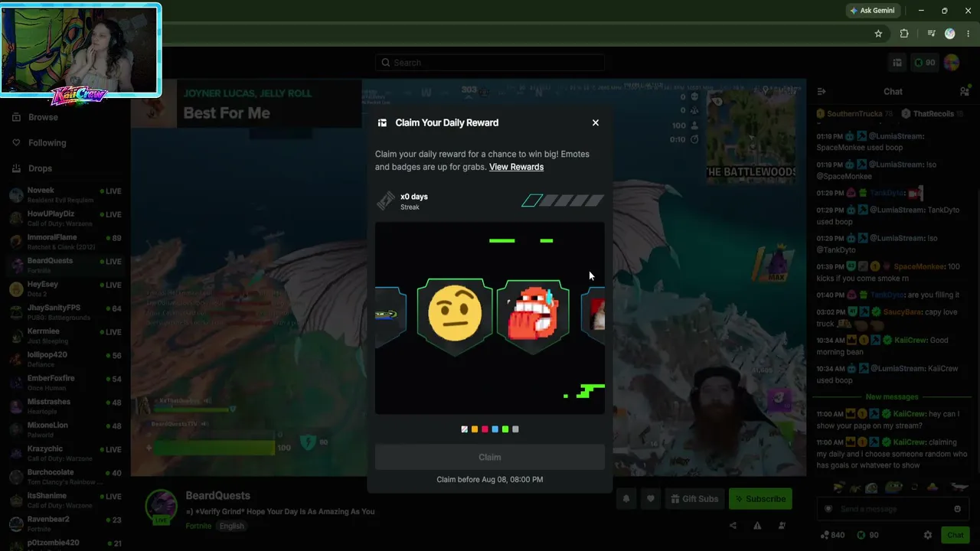Pick the blue rarity swatch below rewards
Screen dimensions: 980x551
pos(495,429)
